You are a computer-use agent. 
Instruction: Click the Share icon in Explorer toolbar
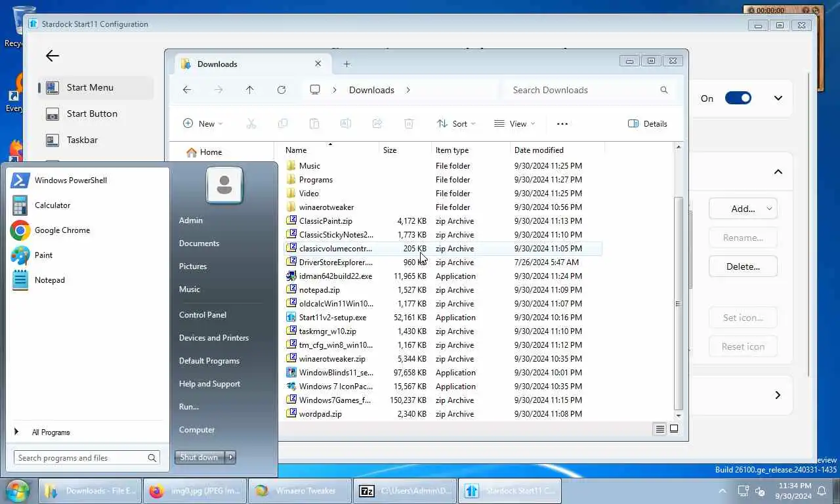[377, 123]
